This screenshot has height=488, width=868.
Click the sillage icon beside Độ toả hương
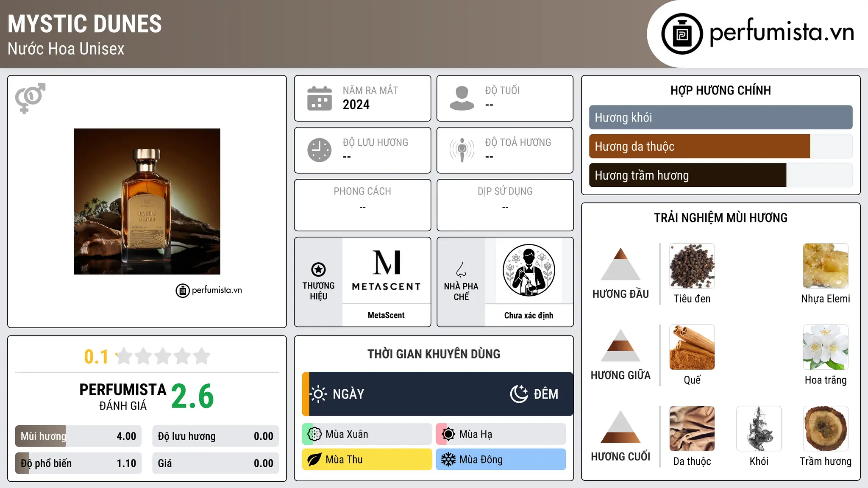[462, 150]
